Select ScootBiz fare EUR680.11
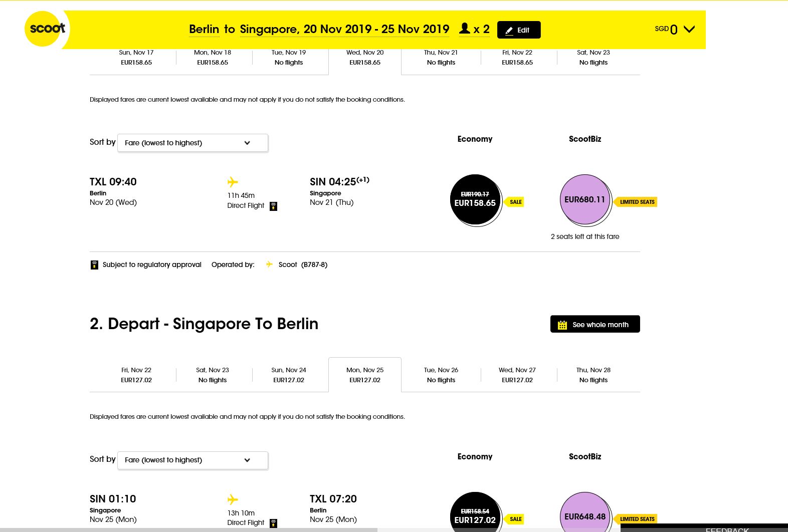 point(585,199)
